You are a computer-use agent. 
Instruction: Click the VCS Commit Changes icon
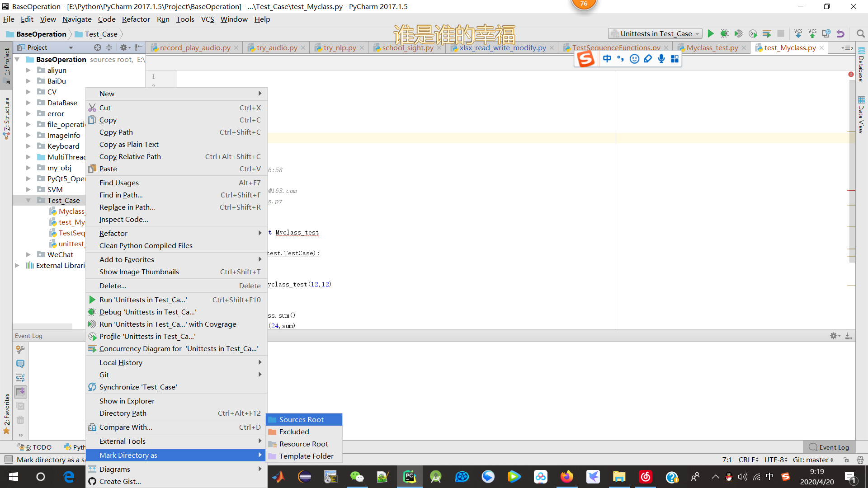(812, 34)
